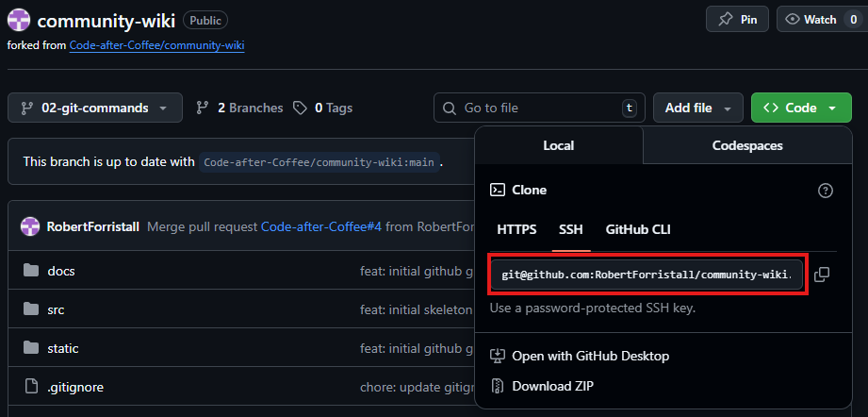Click RobertForristall avatar in commit row
Image resolution: width=868 pixels, height=417 pixels.
point(30,225)
